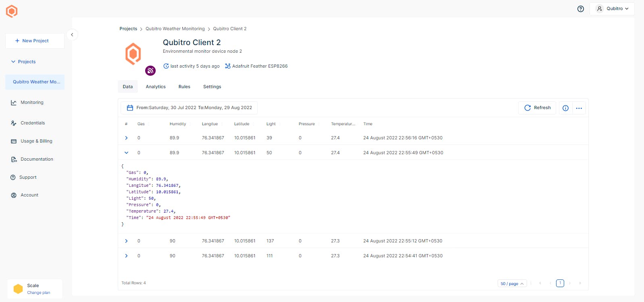Click the last activity clock icon
This screenshot has width=644, height=302.
[x=166, y=66]
